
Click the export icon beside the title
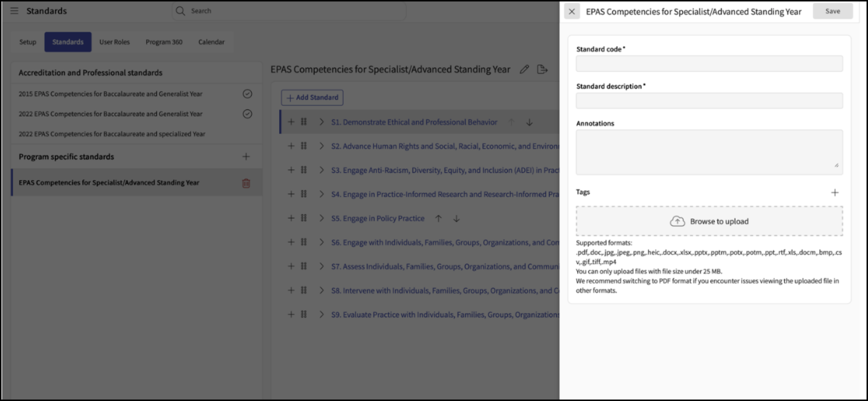542,69
